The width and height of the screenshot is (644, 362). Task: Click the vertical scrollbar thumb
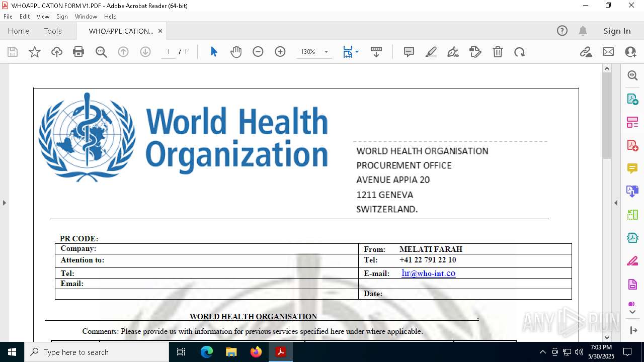tap(607, 116)
